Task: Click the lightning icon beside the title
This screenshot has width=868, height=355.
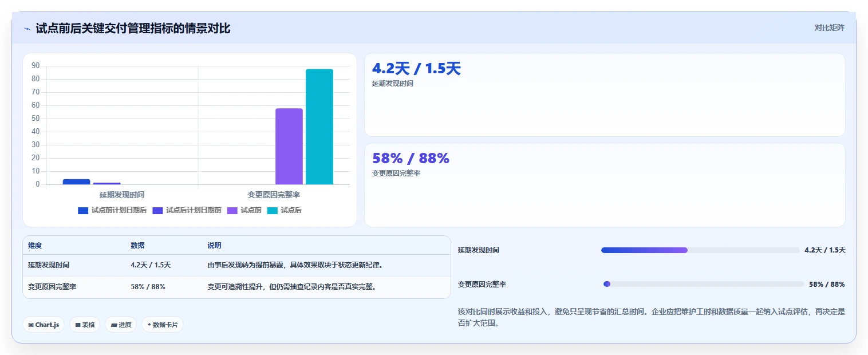Action: point(27,28)
